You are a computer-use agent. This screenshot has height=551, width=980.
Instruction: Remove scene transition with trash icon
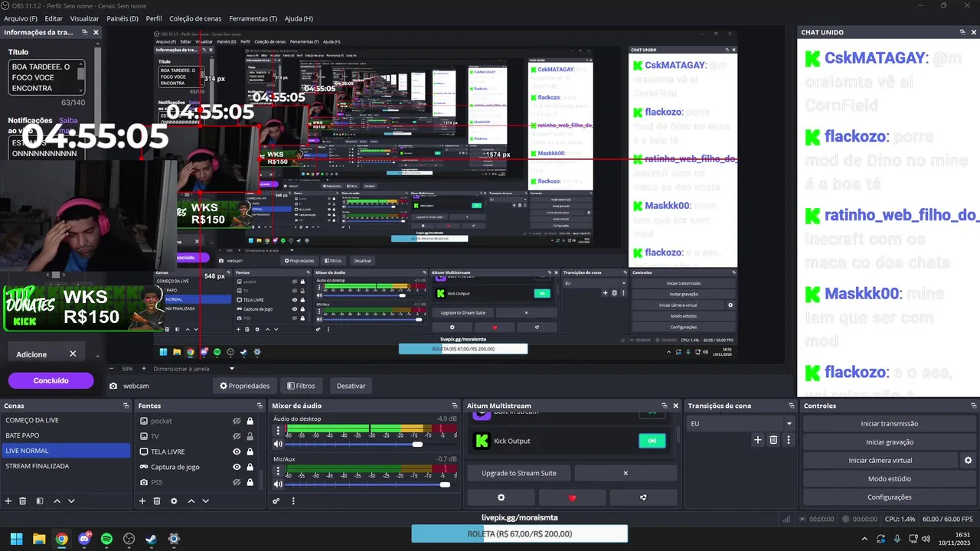click(x=773, y=440)
